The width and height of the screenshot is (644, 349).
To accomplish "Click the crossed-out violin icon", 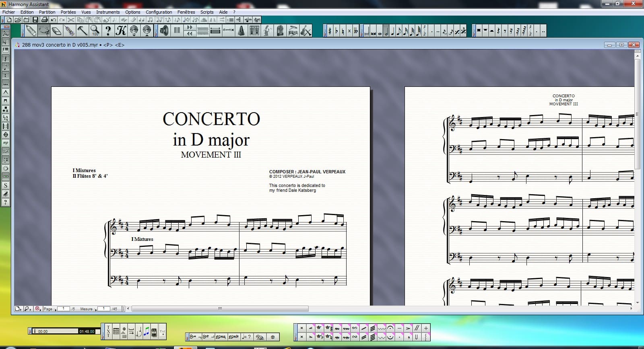I will pos(306,31).
